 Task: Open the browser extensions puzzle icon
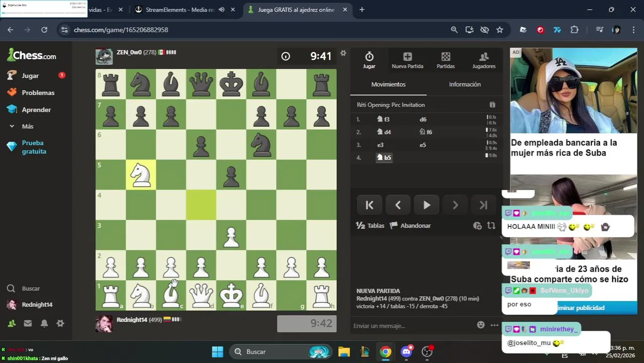click(574, 30)
